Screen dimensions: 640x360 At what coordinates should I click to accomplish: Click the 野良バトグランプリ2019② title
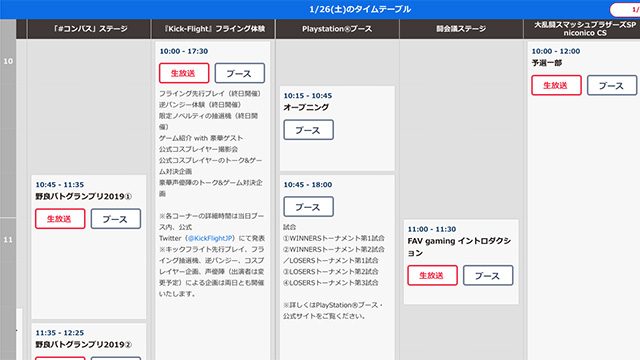(x=83, y=344)
